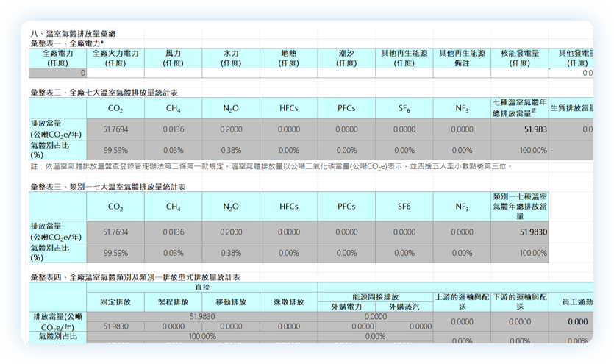Select the '51.7694' cell in 彙整表三
Viewport: 614px width, 364px height.
click(x=115, y=232)
